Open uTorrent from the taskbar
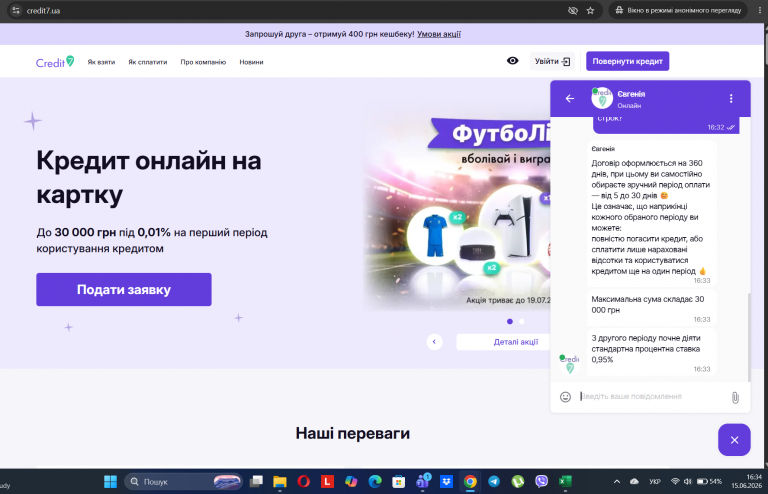The height and width of the screenshot is (494, 768). [518, 482]
